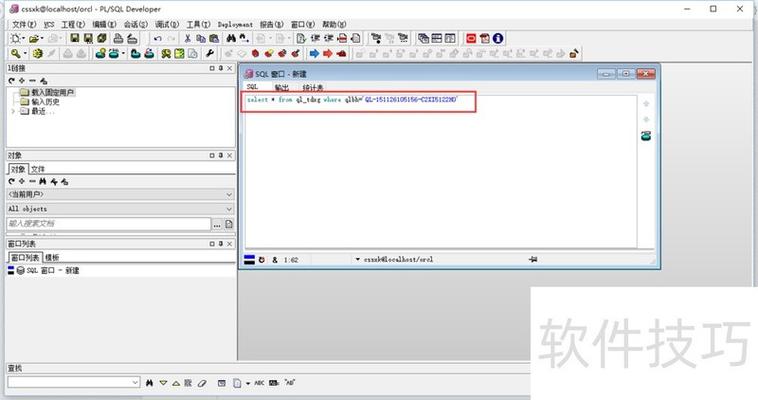
Task: Click the red Oracle icon in toolbar
Action: tap(471, 38)
